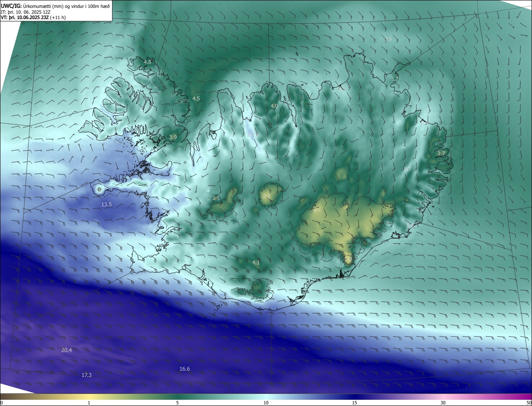Click the 4.1 value label
The width and height of the screenshot is (532, 406).
[x=256, y=263]
